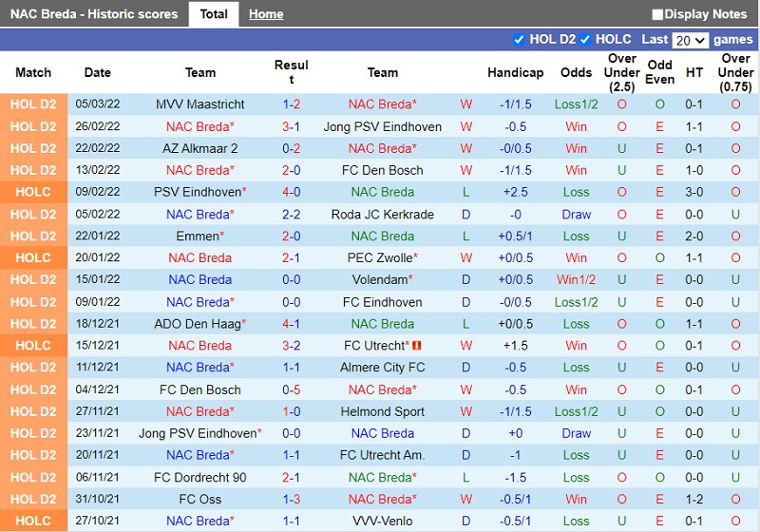Click the 0-5 score of FC Den Bosch match
Image resolution: width=760 pixels, height=532 pixels.
tap(291, 389)
